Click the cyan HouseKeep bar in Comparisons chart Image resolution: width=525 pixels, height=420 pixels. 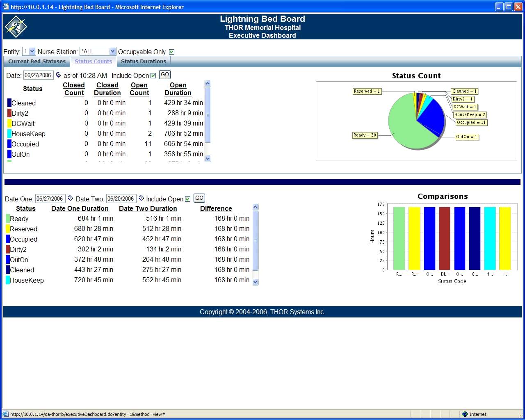pyautogui.click(x=490, y=238)
